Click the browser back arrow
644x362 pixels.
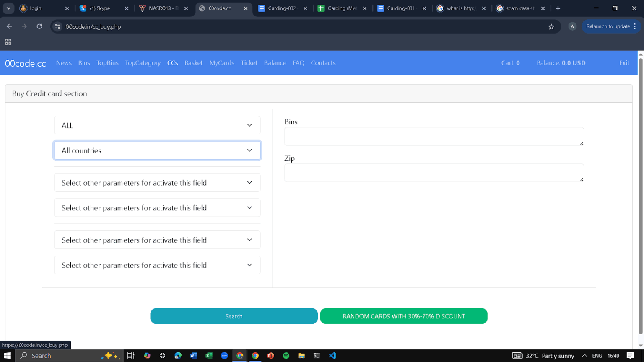(9, 26)
